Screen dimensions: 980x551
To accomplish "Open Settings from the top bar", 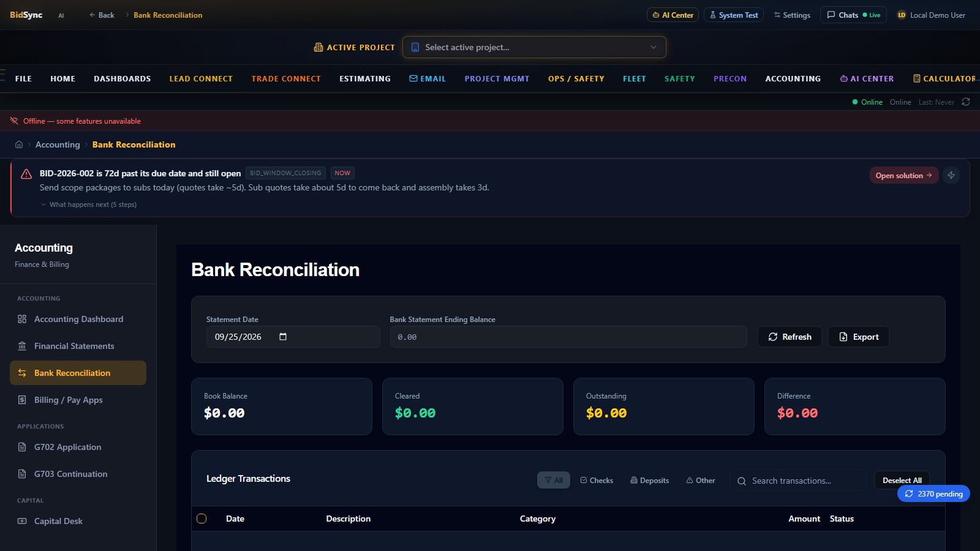I will 792,15.
